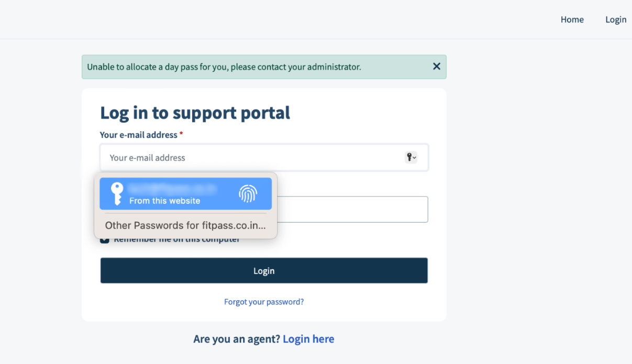Click the "Unable to allocate a day pass" message
Image resolution: width=632 pixels, height=364 pixels.
coord(224,67)
